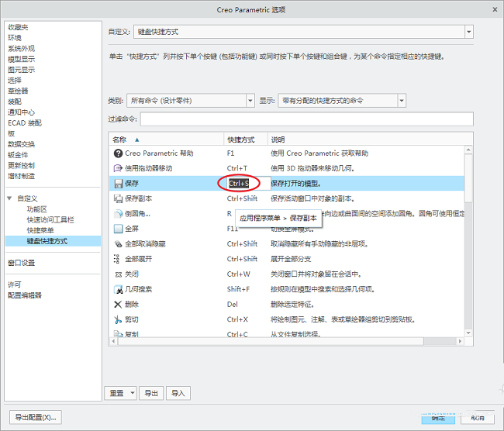504x431 pixels.
Task: Select the 几何搜索 search icon
Action: (118, 289)
